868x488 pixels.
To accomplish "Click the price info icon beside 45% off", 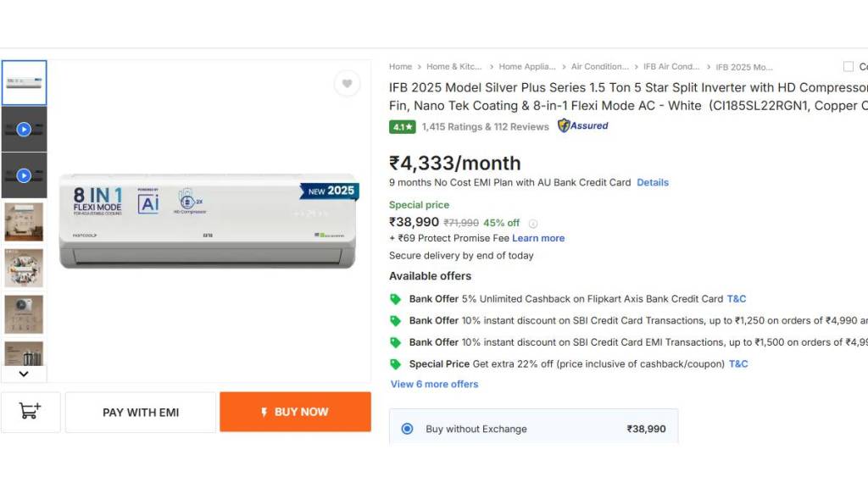I will pos(533,224).
